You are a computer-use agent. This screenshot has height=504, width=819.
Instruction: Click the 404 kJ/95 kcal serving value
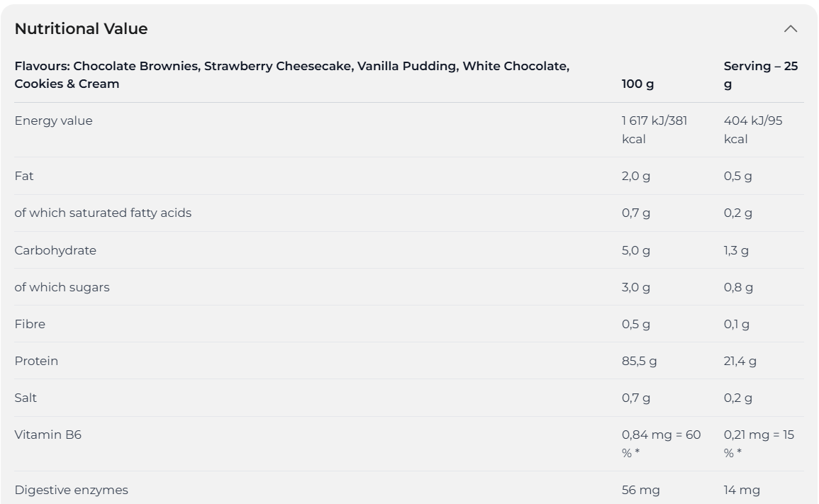click(x=752, y=130)
